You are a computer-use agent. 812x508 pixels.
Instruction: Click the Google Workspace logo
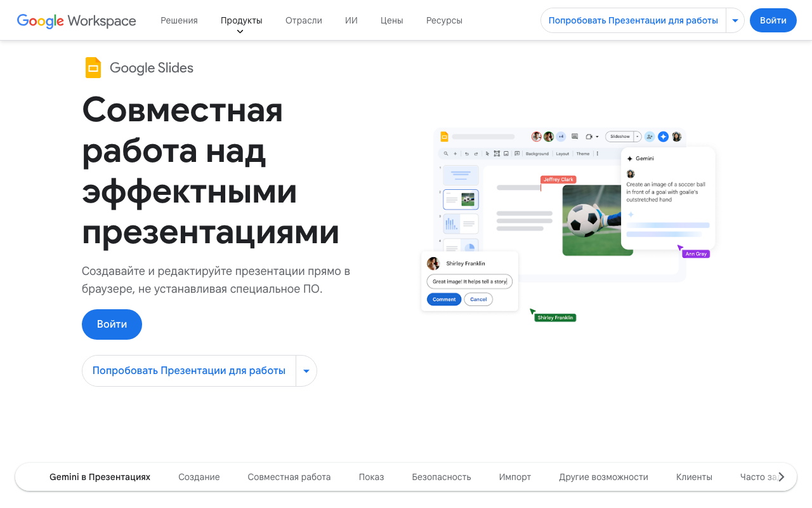(x=76, y=21)
